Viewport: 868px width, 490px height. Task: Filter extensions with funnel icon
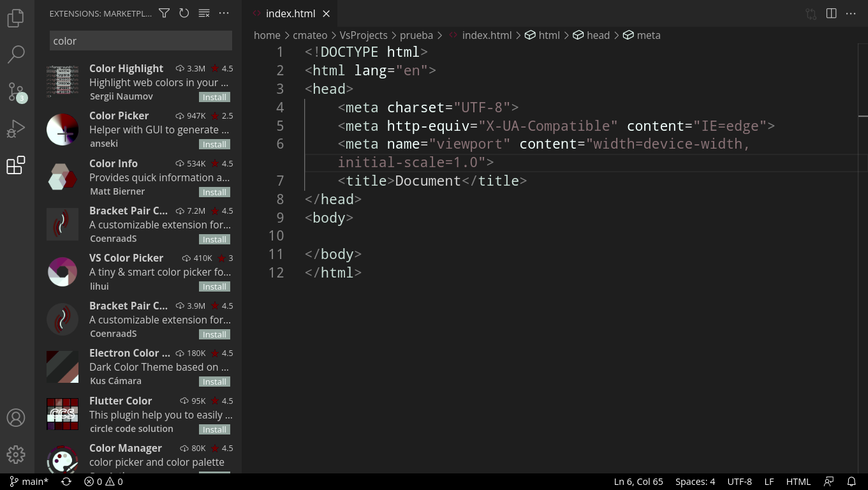164,13
